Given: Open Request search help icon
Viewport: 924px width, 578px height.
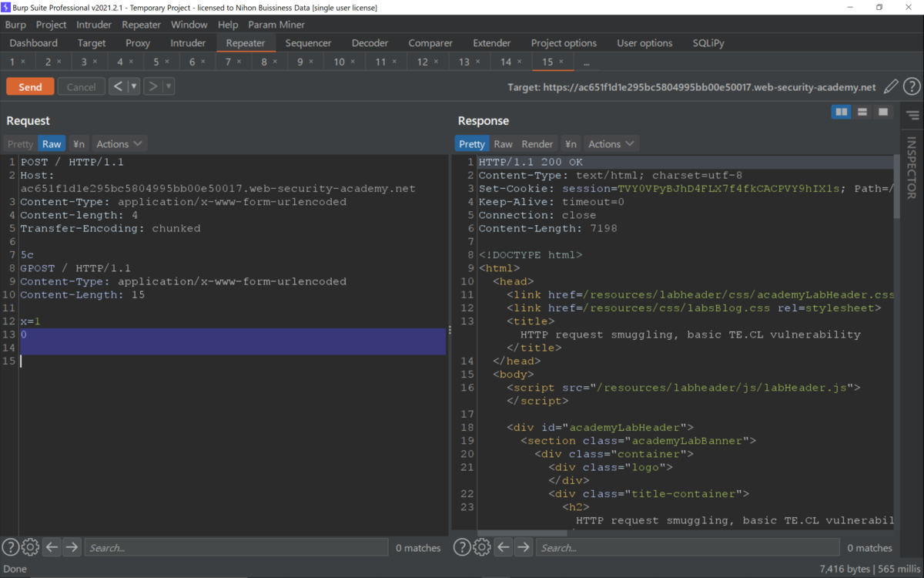Looking at the screenshot, I should (x=10, y=547).
